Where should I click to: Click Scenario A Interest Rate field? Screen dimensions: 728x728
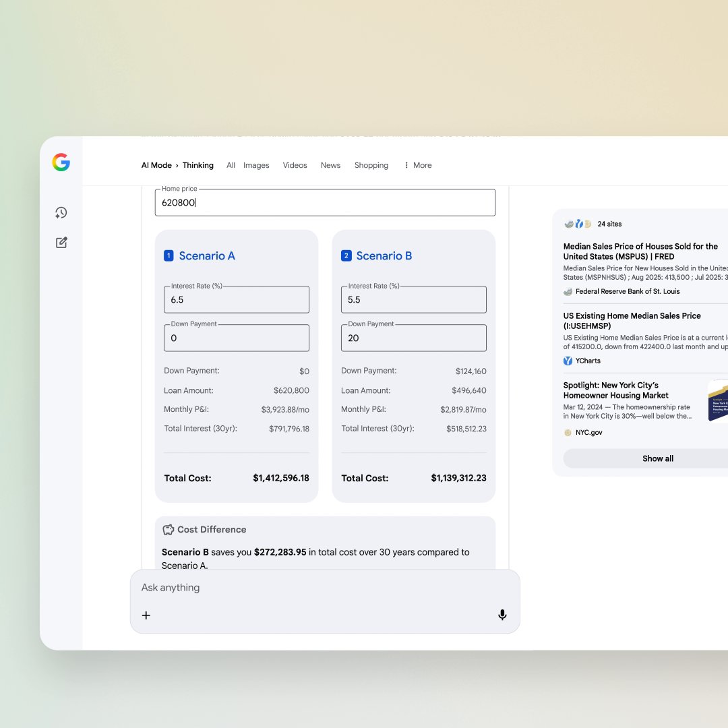tap(237, 299)
